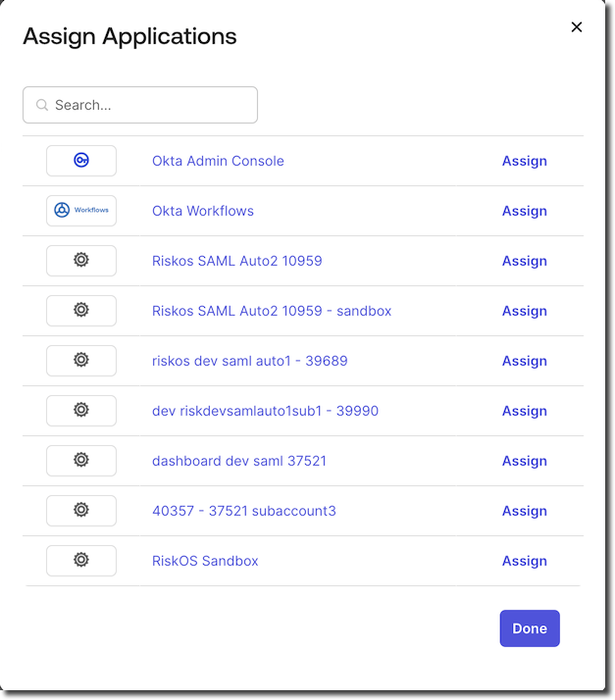Click gear icon for dashboard dev saml 37521
Image resolution: width=615 pixels, height=700 pixels.
81,460
